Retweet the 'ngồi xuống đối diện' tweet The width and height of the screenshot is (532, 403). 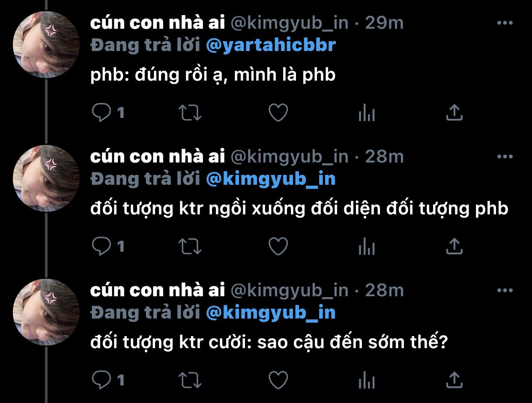(x=190, y=246)
